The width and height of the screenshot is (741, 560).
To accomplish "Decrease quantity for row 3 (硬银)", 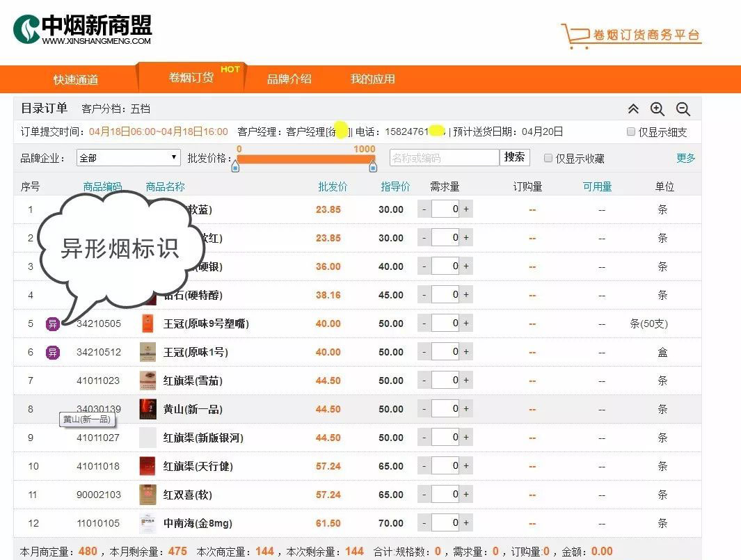I will point(424,266).
